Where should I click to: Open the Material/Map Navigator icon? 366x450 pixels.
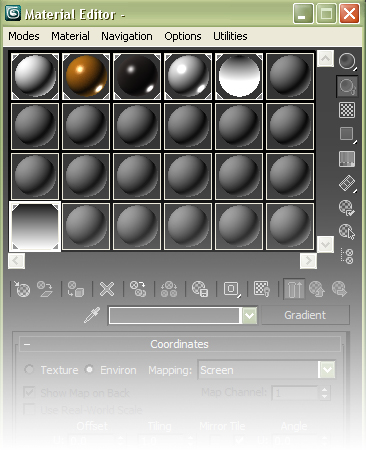coord(347,256)
